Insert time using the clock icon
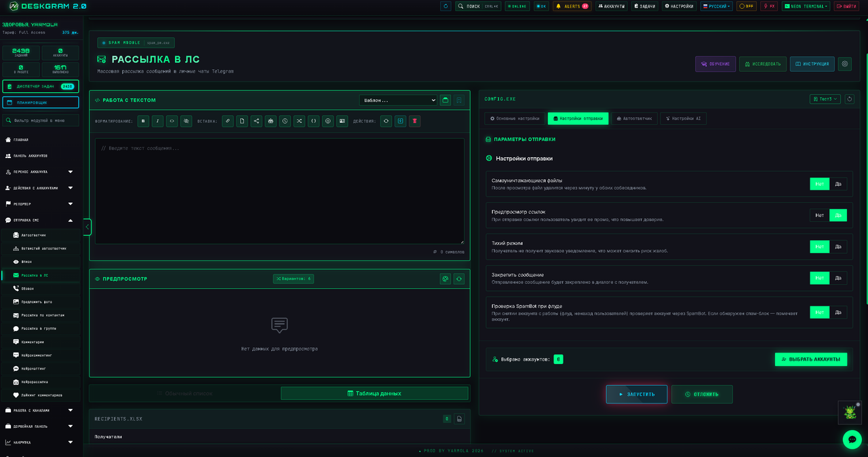 point(285,121)
